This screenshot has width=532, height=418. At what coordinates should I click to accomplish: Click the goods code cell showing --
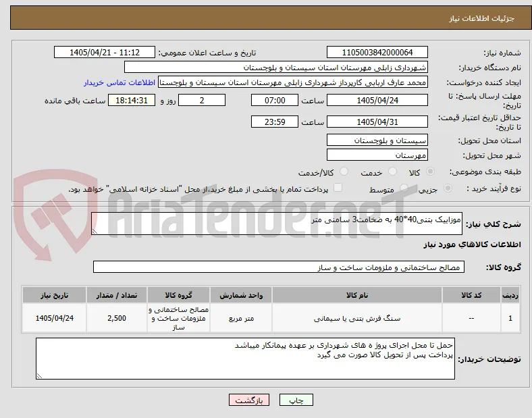pyautogui.click(x=471, y=318)
